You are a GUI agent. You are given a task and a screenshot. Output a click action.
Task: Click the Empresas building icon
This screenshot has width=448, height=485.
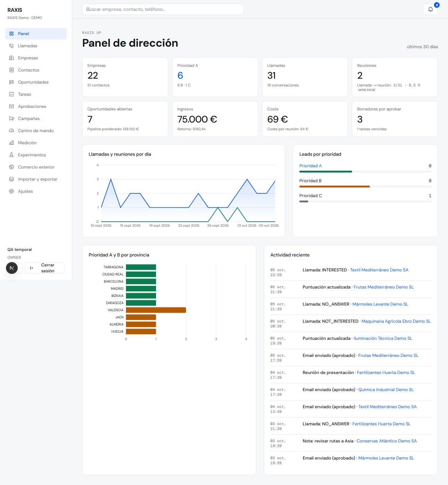click(x=11, y=58)
